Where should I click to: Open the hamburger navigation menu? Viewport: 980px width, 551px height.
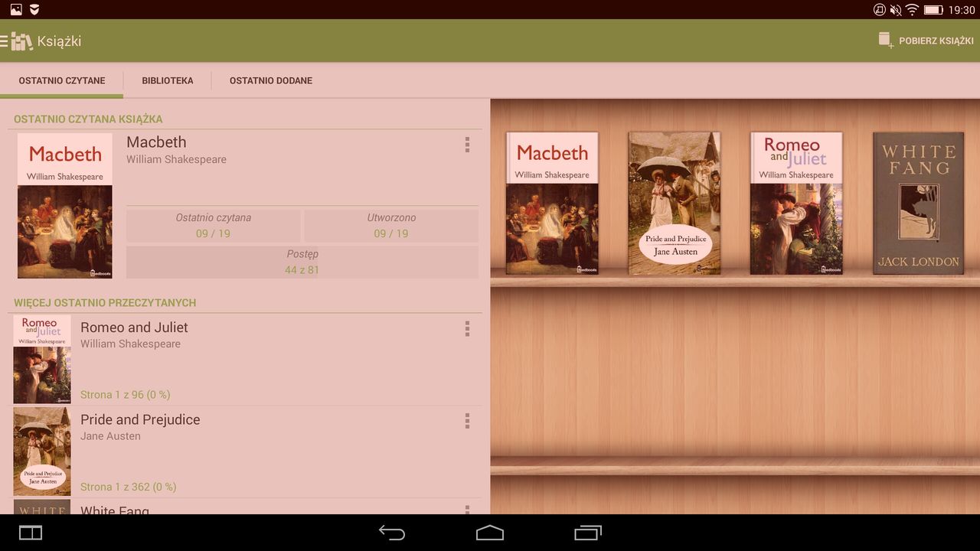(x=4, y=41)
